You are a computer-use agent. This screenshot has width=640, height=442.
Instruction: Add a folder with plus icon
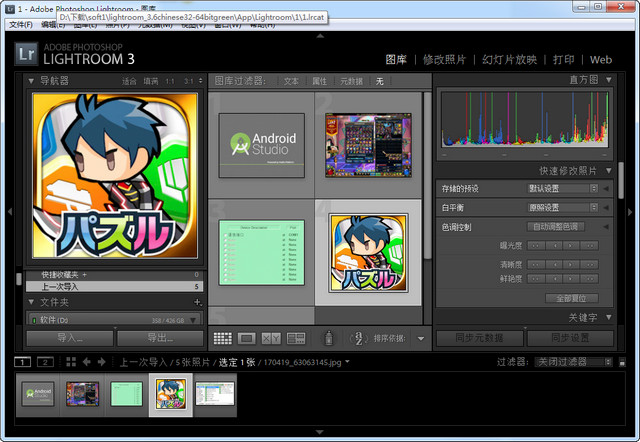click(198, 302)
